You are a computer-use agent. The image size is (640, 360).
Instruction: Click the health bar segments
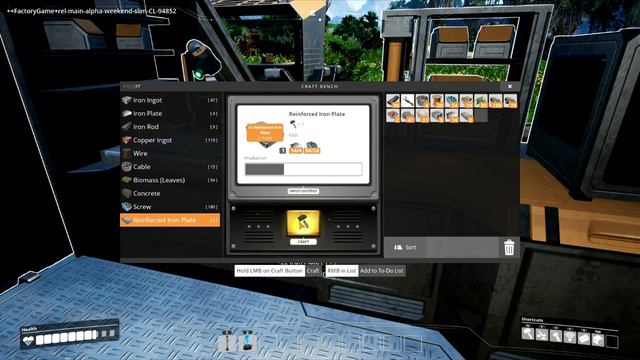click(76, 337)
